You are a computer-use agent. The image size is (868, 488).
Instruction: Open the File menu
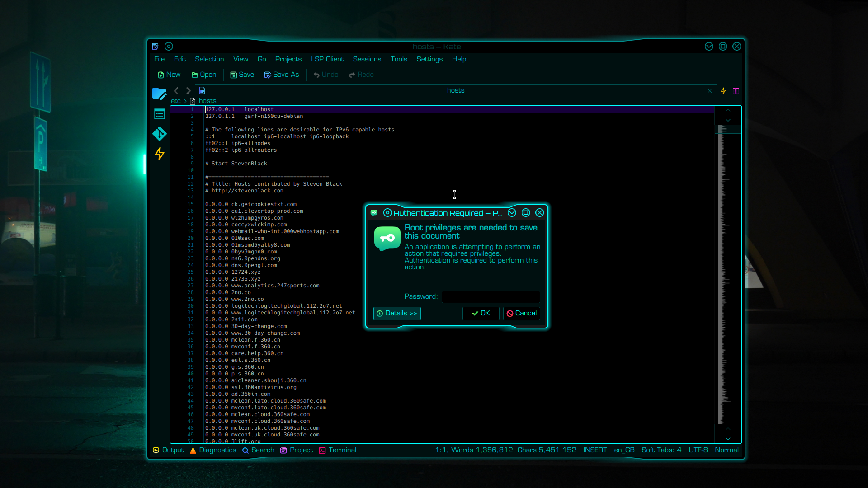(159, 59)
